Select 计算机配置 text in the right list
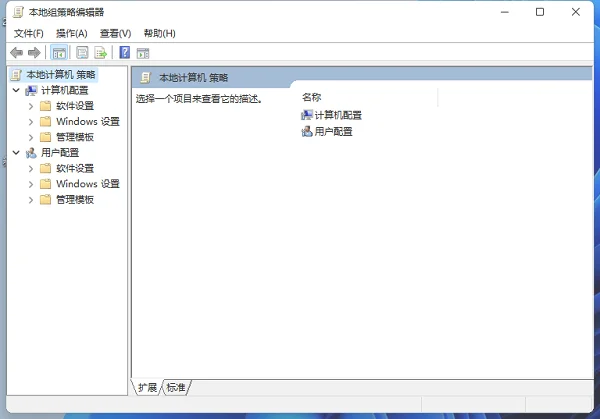600x419 pixels. (x=338, y=115)
